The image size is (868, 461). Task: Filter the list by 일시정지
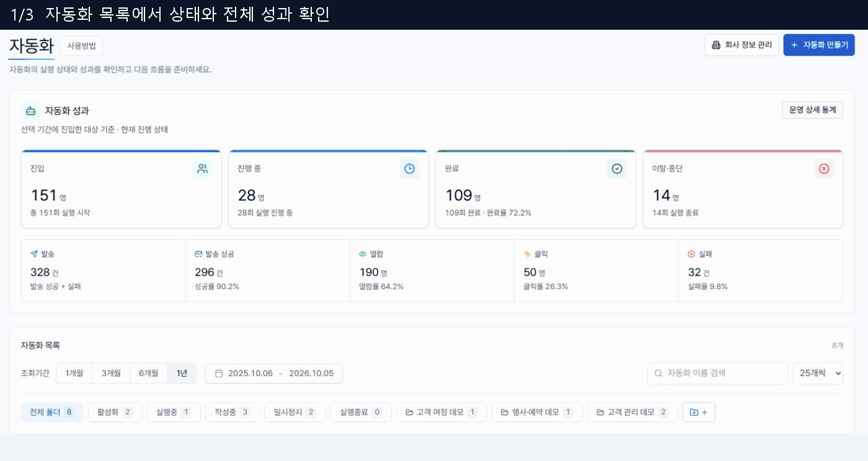point(295,412)
